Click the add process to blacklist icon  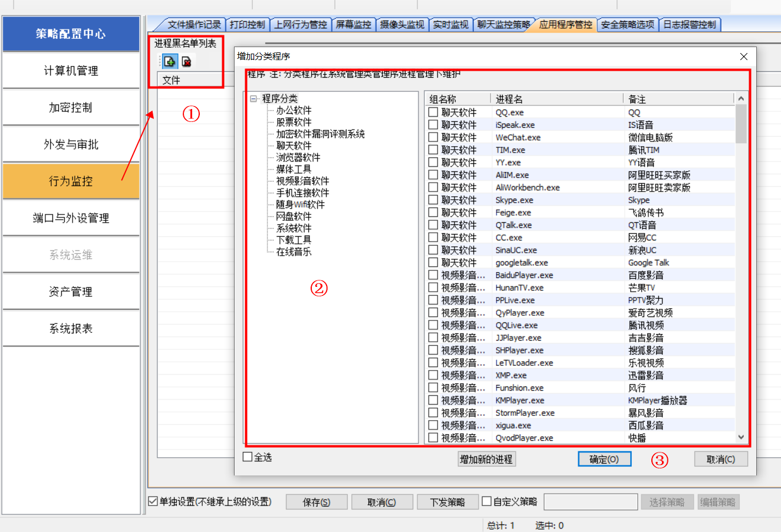tap(169, 61)
